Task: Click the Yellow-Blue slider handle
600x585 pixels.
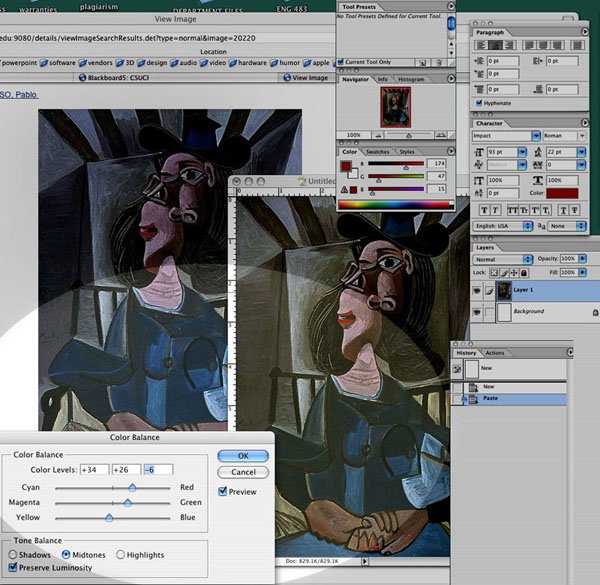Action: (109, 518)
